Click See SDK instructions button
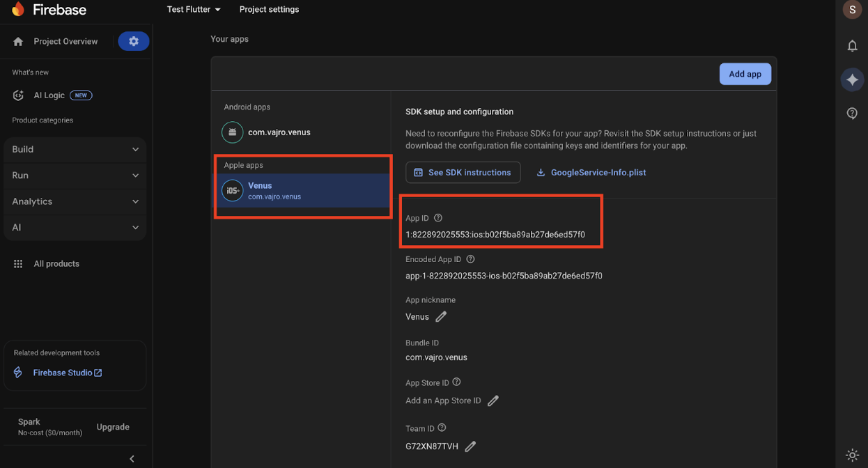Image resolution: width=868 pixels, height=468 pixels. 463,172
